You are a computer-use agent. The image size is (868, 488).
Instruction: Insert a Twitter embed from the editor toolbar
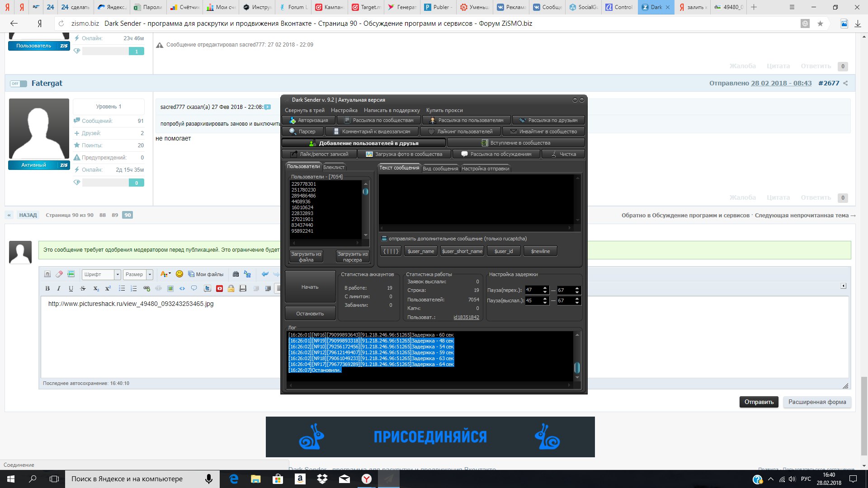208,288
